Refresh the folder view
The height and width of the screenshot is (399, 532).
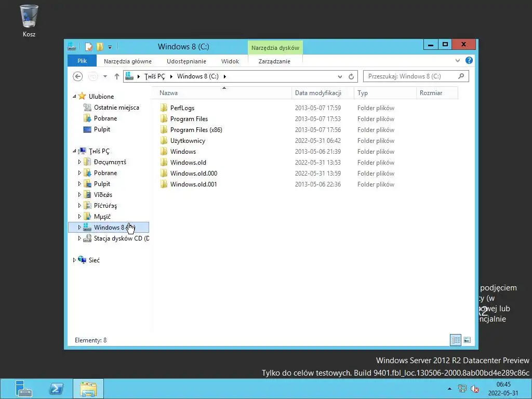[351, 77]
